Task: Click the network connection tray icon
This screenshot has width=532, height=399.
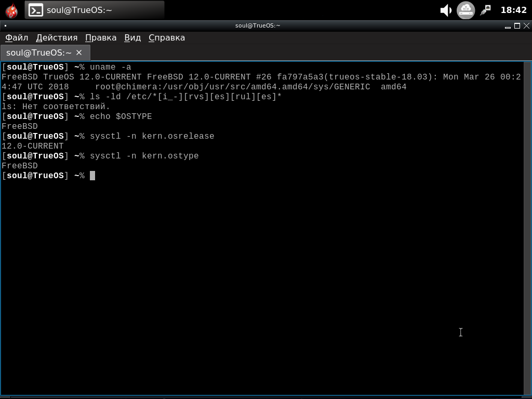Action: coord(486,10)
